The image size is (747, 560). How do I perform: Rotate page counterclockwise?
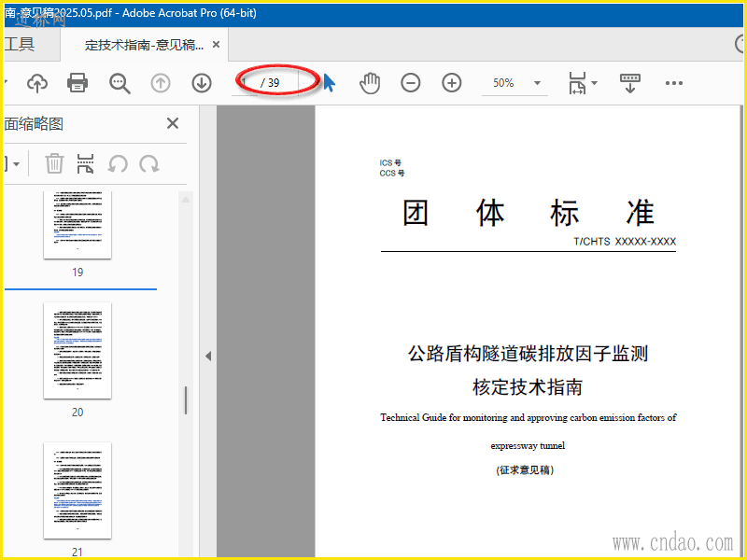tap(118, 164)
